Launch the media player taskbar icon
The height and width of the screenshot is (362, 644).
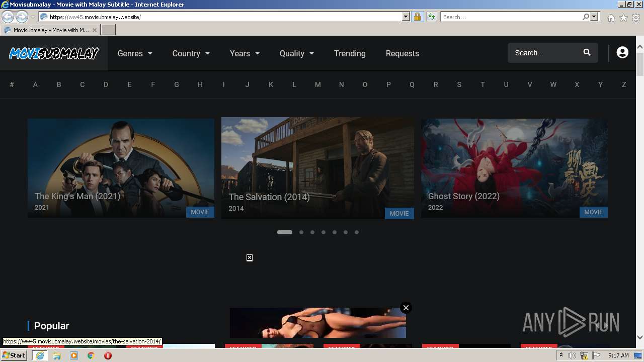pos(74,355)
